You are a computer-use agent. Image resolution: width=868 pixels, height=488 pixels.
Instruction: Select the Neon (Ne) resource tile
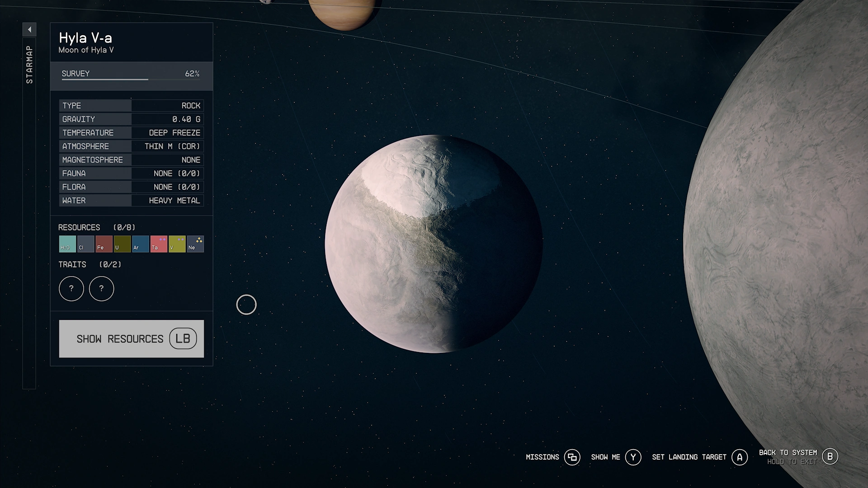195,244
